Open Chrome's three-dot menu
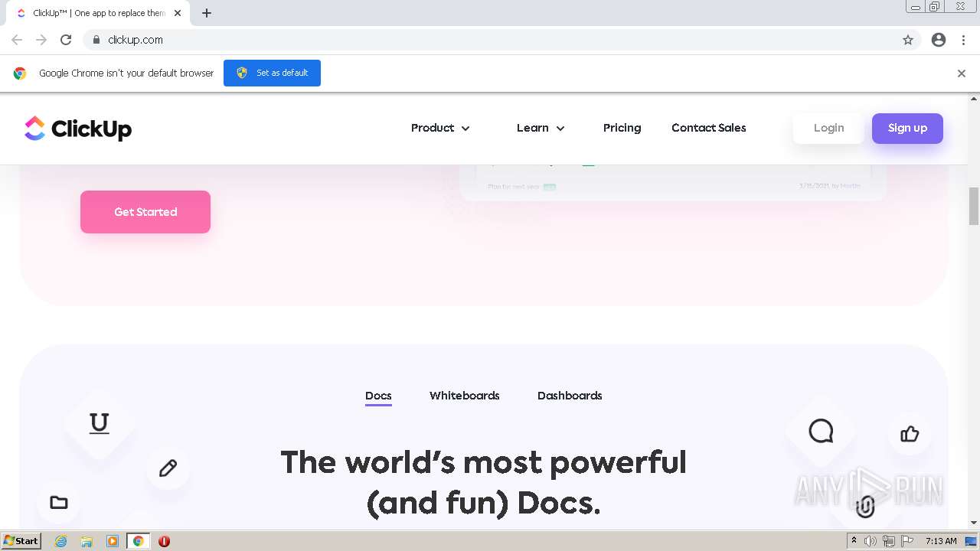Screen dimensions: 980x551 [963, 40]
